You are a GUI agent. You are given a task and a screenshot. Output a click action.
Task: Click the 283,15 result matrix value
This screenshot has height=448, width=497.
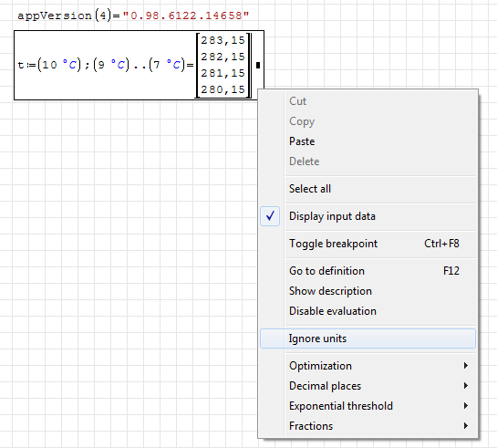pyautogui.click(x=223, y=40)
